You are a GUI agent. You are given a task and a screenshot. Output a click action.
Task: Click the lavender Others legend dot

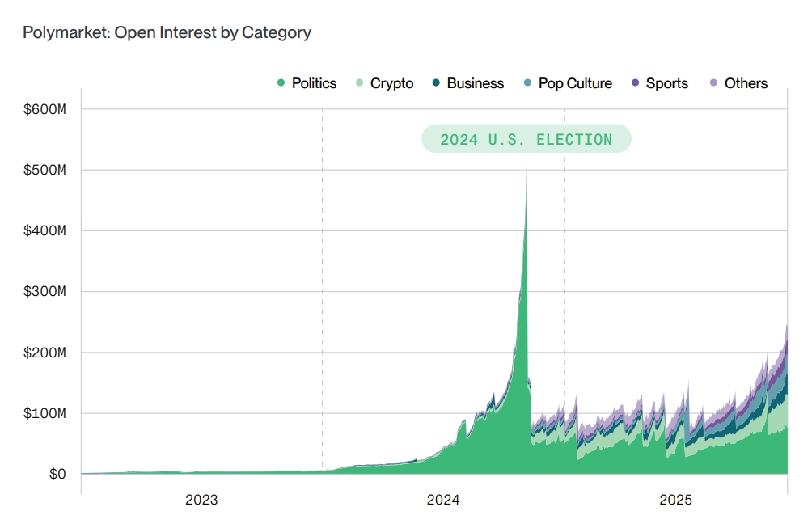pos(713,83)
